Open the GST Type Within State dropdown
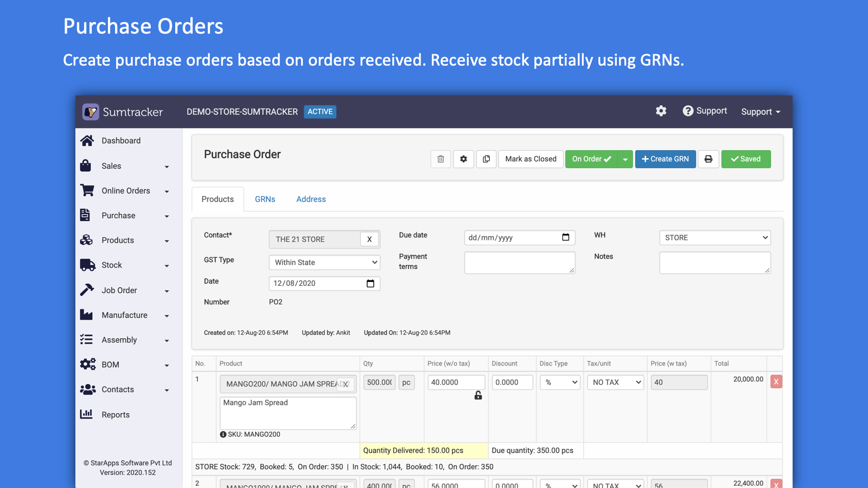This screenshot has height=488, width=868. 324,262
